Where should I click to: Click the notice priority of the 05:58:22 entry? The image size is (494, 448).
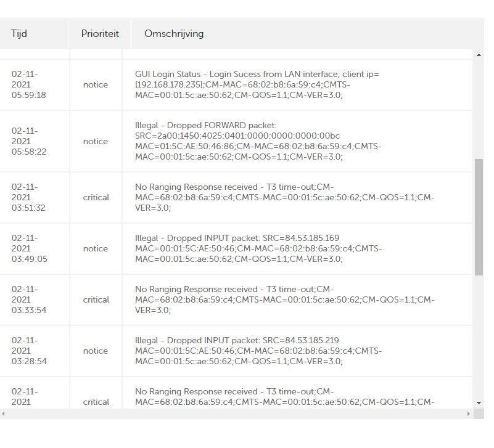coord(96,141)
